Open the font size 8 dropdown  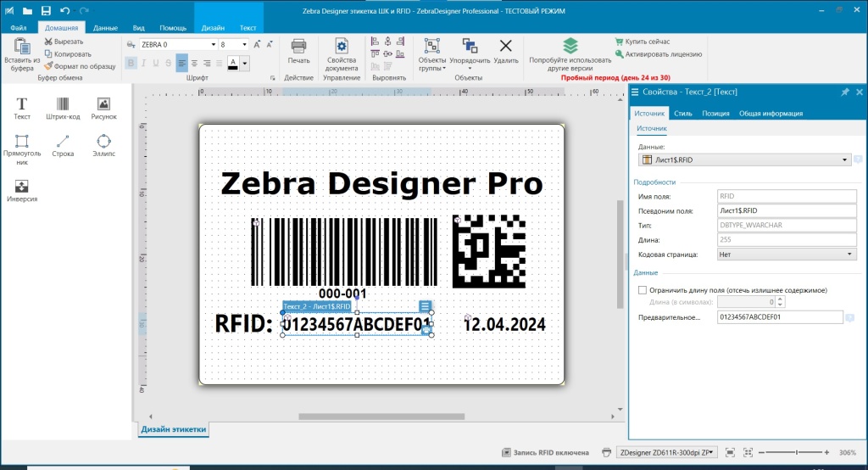coord(244,44)
